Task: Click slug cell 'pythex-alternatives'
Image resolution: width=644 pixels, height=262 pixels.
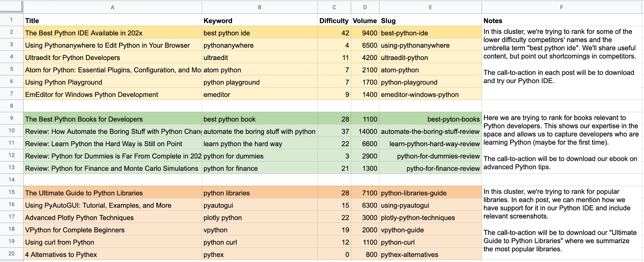Action: [430, 254]
